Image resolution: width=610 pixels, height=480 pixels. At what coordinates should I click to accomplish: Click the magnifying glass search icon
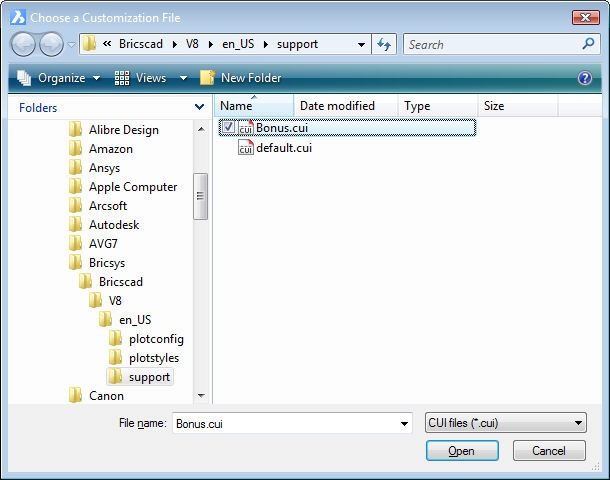pos(588,44)
